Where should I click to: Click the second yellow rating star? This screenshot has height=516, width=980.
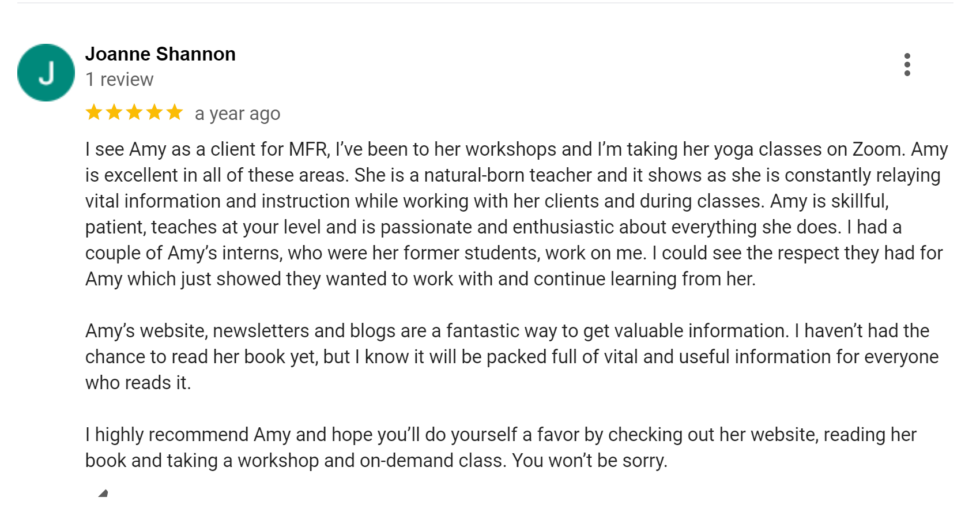pos(114,112)
